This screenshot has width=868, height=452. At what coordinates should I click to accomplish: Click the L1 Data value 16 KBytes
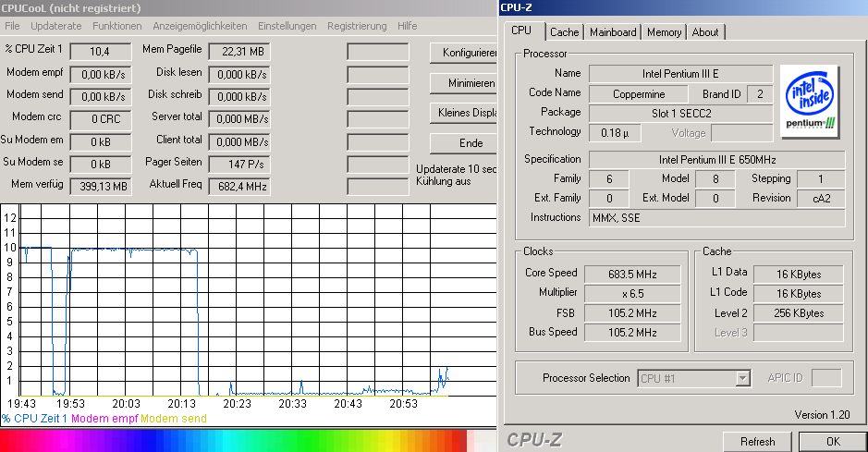click(799, 275)
